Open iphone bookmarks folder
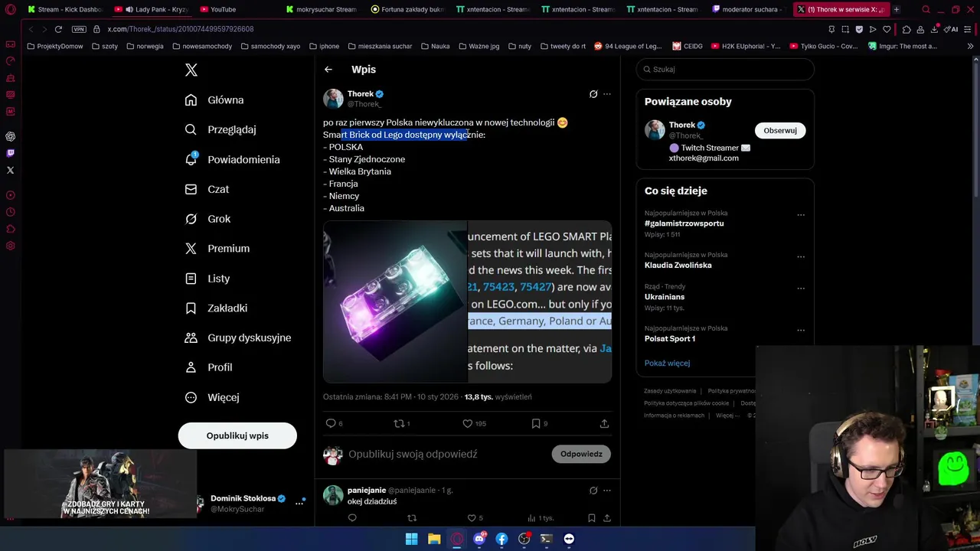This screenshot has height=551, width=980. (323, 46)
